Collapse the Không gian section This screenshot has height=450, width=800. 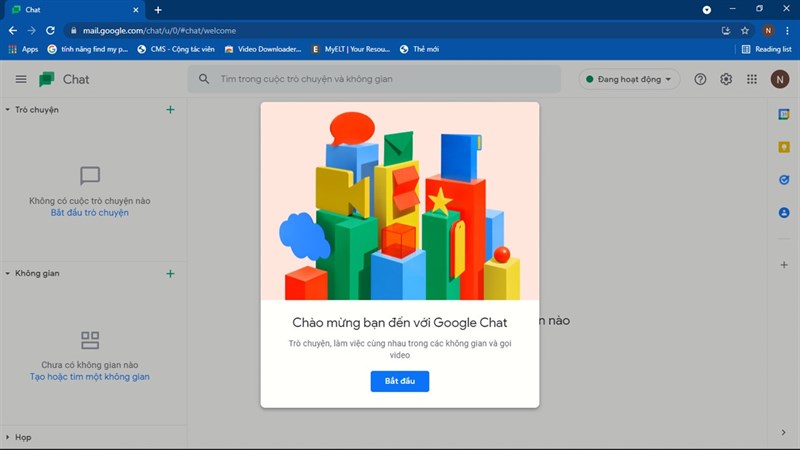(x=8, y=273)
